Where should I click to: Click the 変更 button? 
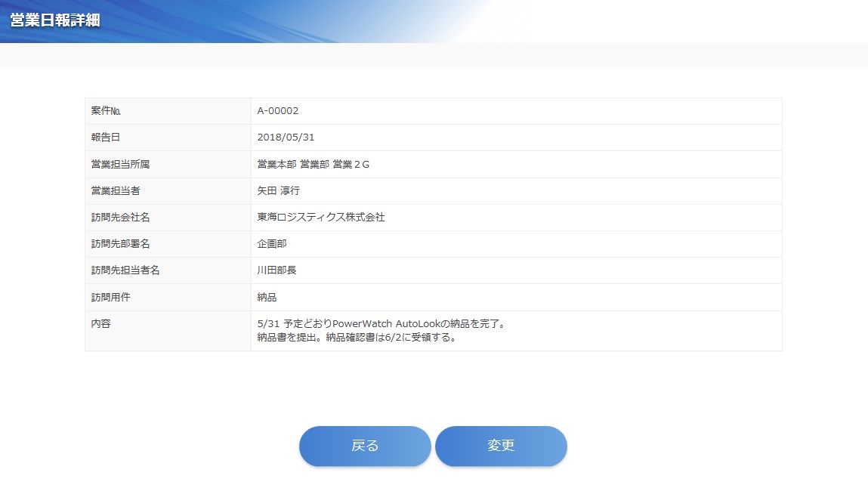(x=501, y=446)
